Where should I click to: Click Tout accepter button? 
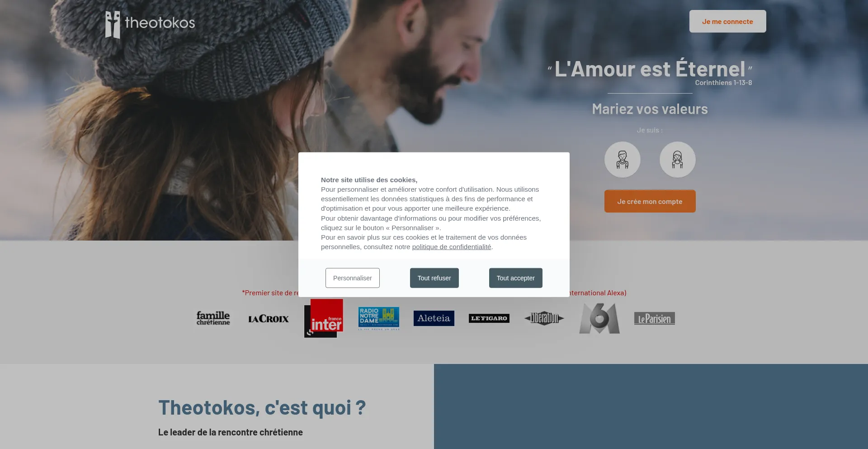tap(516, 278)
